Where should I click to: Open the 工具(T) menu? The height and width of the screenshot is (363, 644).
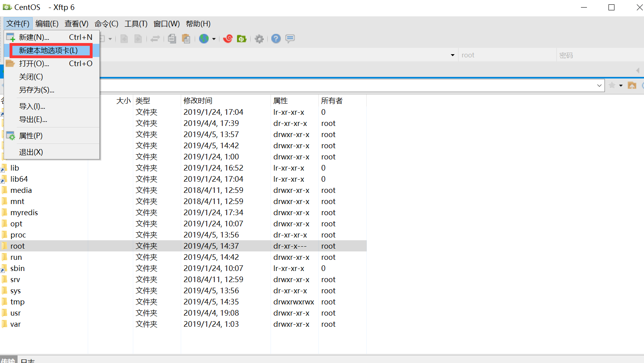pyautogui.click(x=136, y=24)
